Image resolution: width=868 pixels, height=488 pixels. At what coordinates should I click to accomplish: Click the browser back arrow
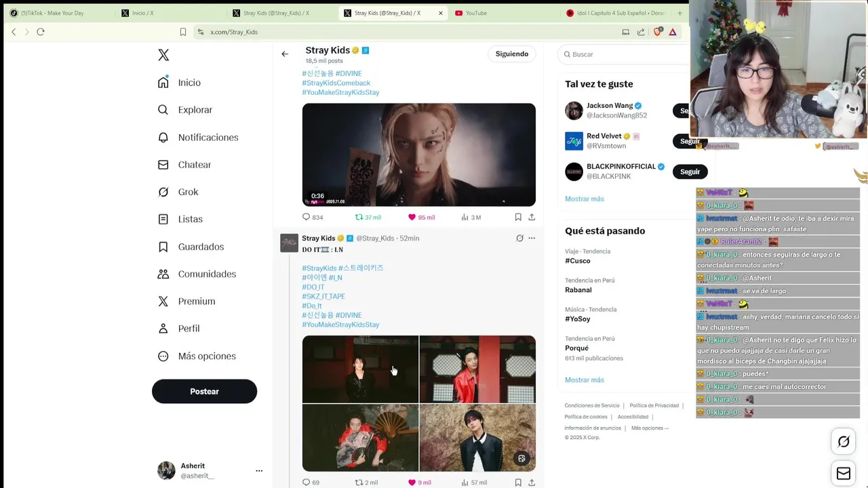[14, 32]
